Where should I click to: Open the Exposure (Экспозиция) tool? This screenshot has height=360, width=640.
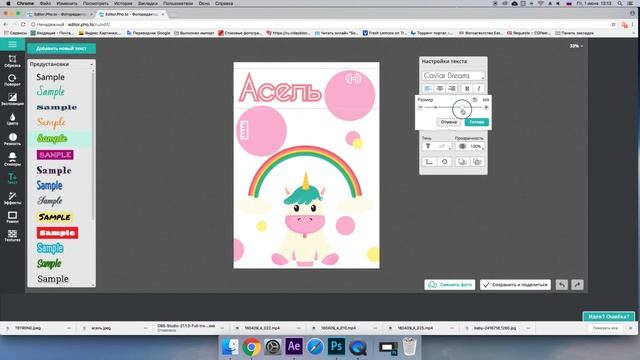(12, 100)
